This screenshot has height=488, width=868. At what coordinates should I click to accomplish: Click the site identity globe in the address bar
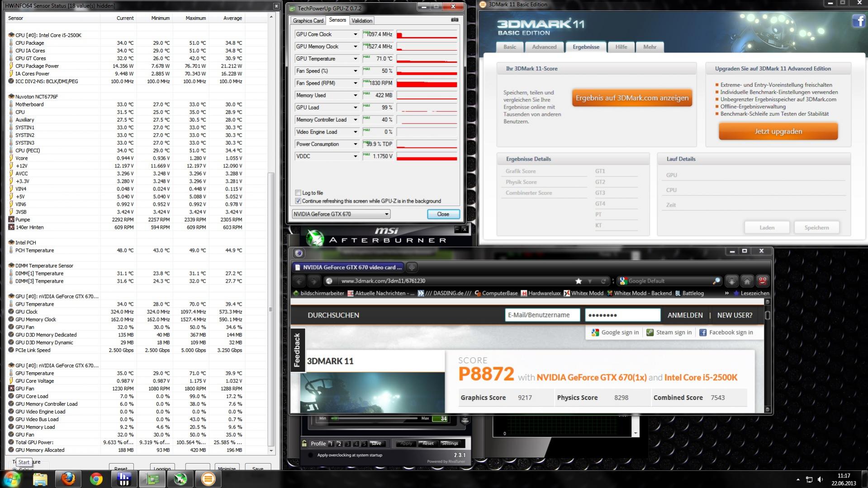tap(329, 281)
